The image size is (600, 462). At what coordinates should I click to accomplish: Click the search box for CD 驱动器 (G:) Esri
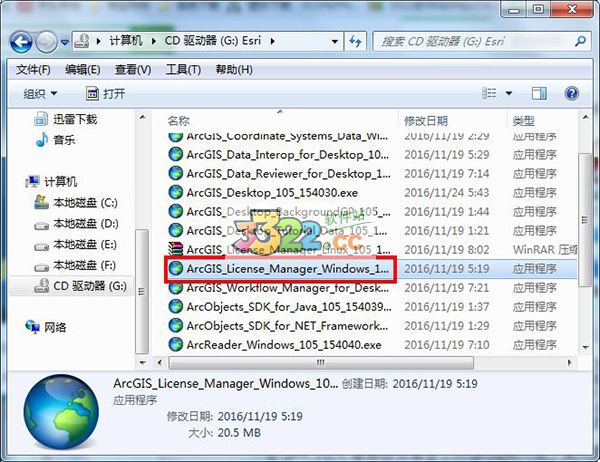tap(474, 41)
